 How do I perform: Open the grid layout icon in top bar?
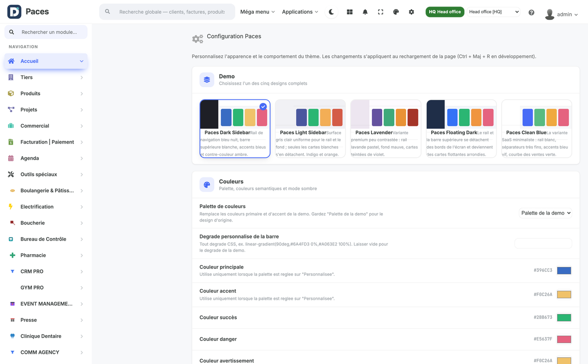(349, 12)
